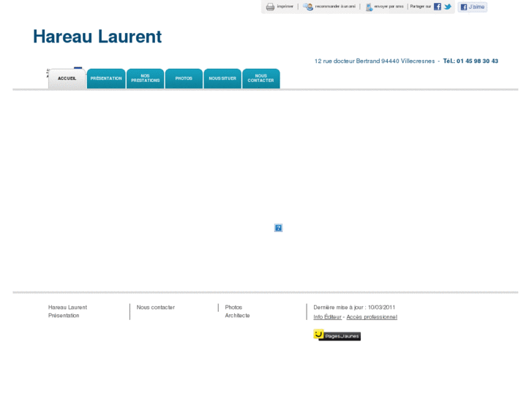Click footer Nous contacter link
This screenshot has height=399, width=532.
pos(156,307)
